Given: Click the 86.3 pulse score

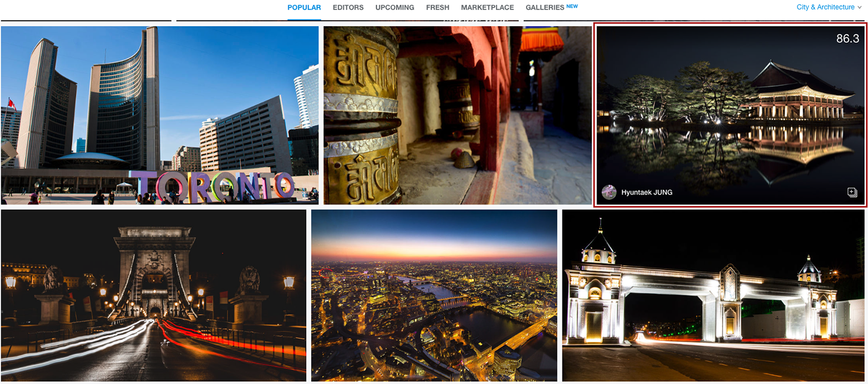Looking at the screenshot, I should pos(847,39).
